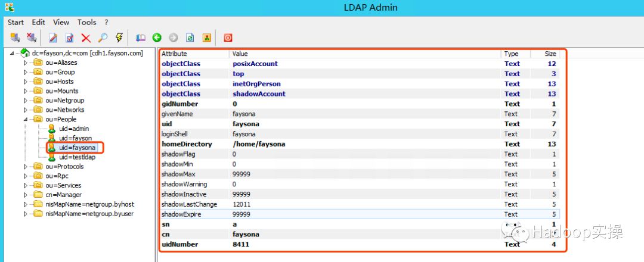Click the gidNumber attribute row
Image resolution: width=644 pixels, height=262 pixels.
360,104
